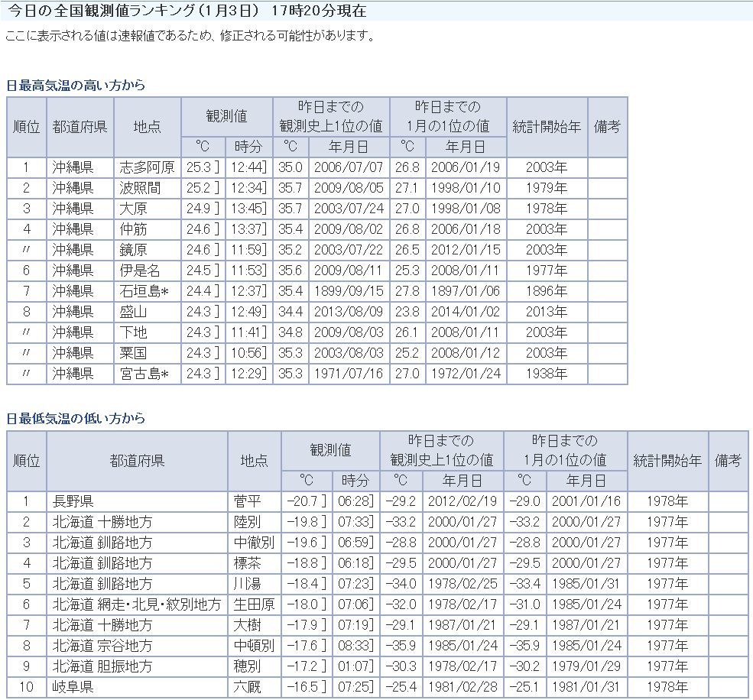Click the 菅平 station name
The image size is (753, 700).
click(x=248, y=501)
